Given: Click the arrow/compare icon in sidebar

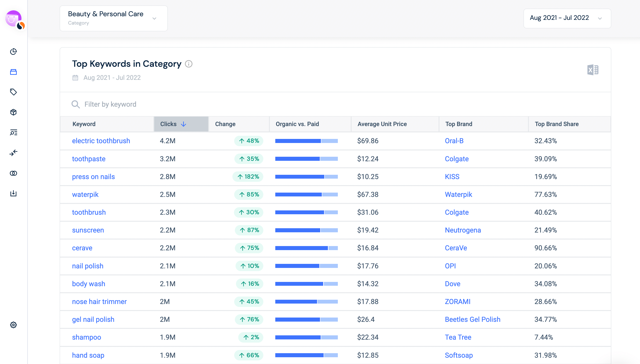Looking at the screenshot, I should point(13,152).
